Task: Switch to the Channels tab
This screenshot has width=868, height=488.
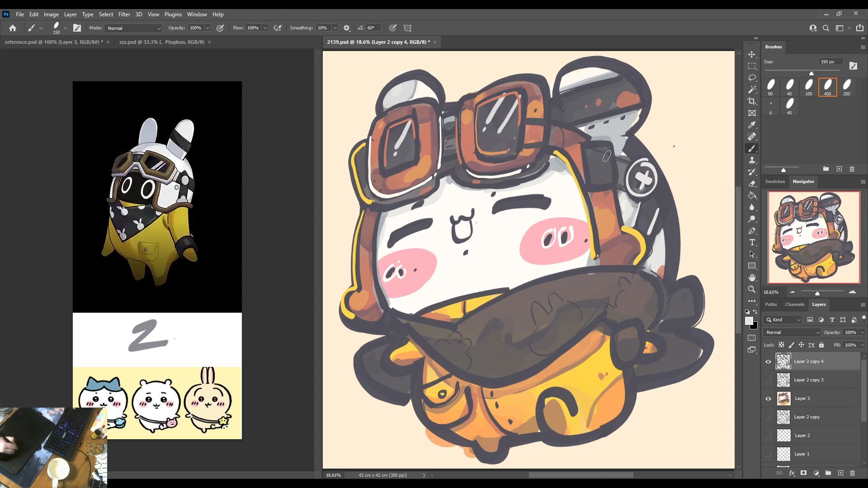Action: 794,305
